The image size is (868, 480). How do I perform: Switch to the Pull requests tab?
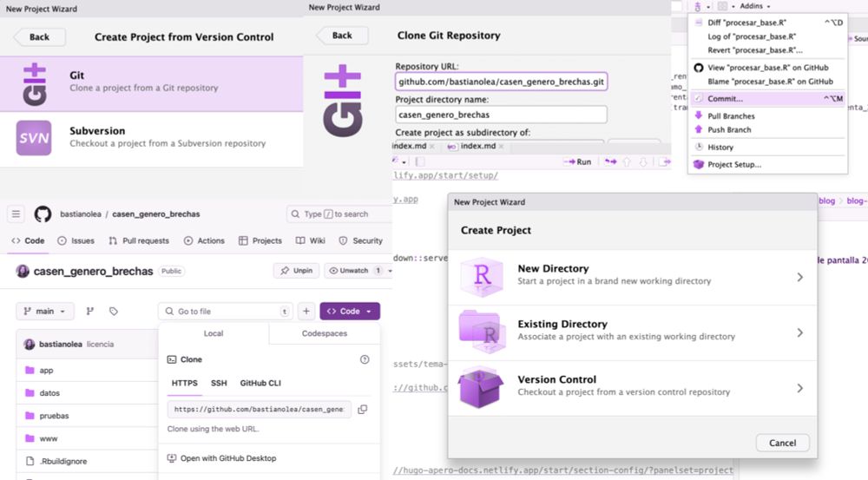(x=139, y=240)
